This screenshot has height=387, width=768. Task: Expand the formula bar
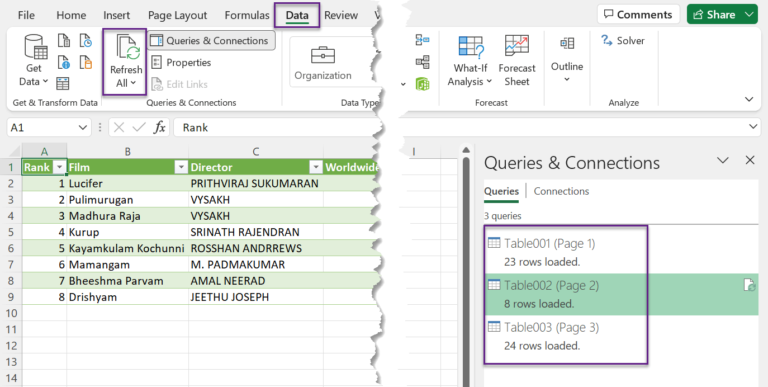(x=753, y=127)
